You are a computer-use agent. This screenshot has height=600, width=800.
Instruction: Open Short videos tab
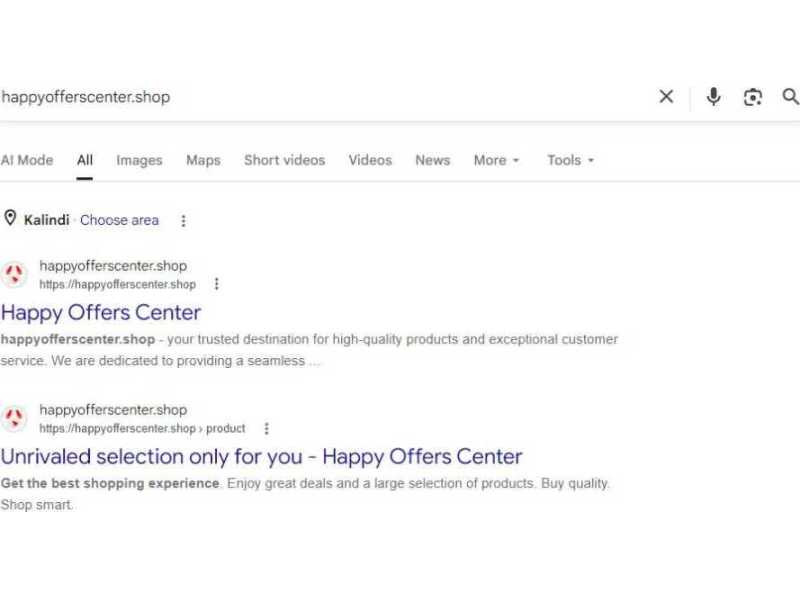point(284,160)
